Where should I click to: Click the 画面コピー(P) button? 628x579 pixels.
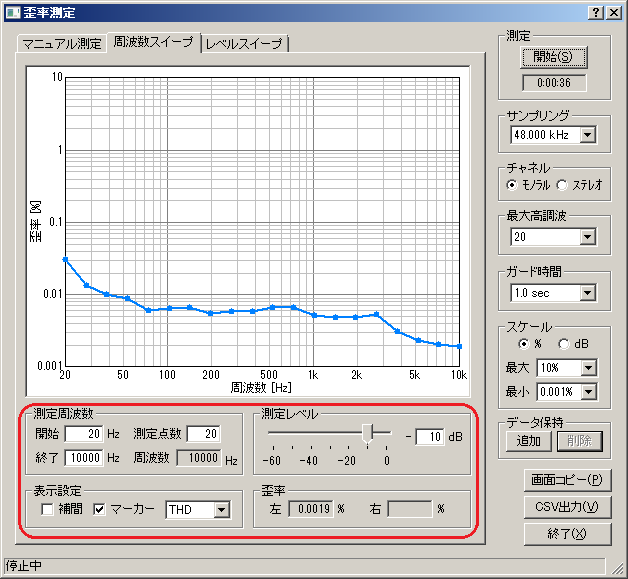click(x=567, y=480)
